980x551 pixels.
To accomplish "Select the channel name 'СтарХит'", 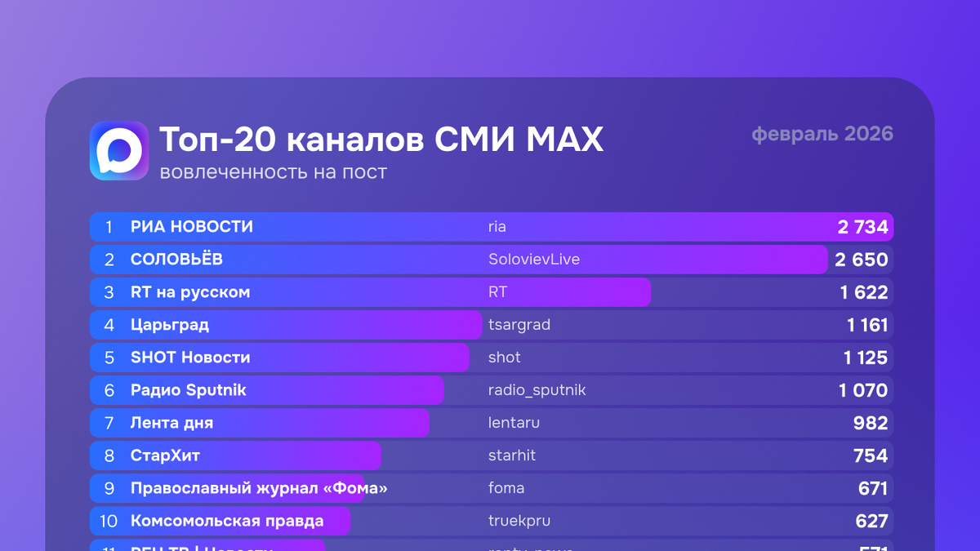I will tap(165, 455).
